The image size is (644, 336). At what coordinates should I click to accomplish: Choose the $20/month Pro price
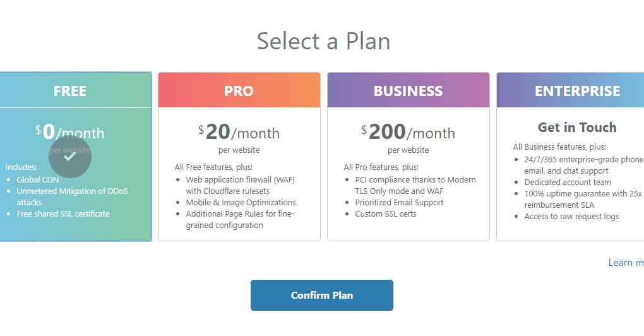(239, 132)
